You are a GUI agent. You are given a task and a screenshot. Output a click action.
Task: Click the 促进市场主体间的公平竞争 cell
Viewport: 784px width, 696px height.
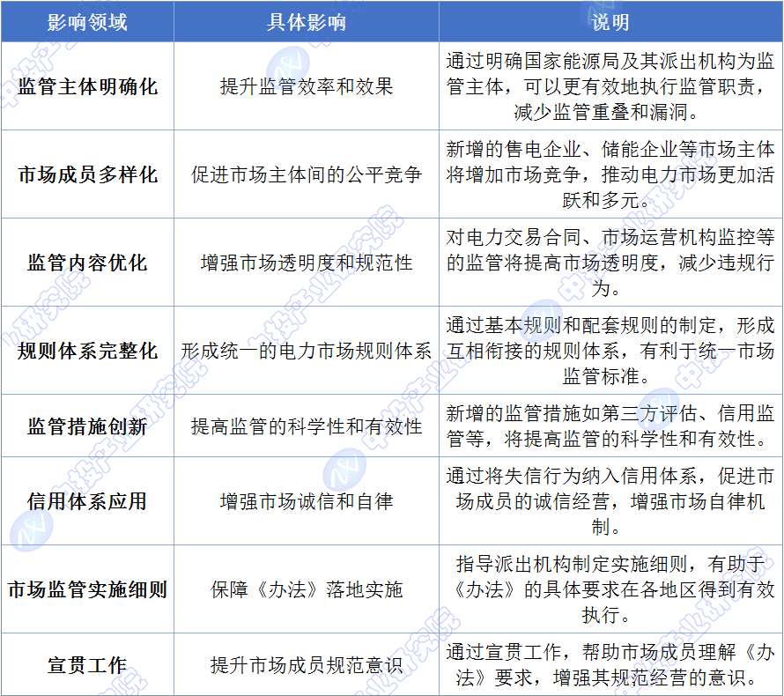point(307,174)
